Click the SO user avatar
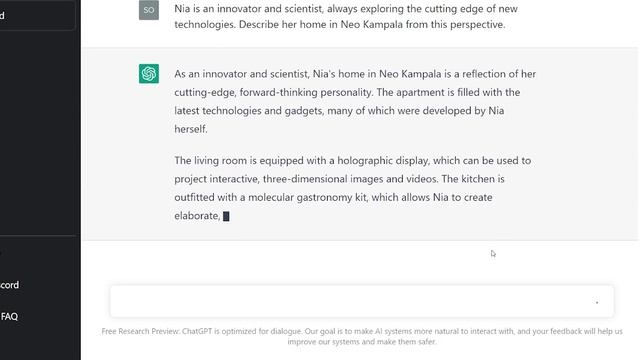Image resolution: width=640 pixels, height=360 pixels. point(149,10)
